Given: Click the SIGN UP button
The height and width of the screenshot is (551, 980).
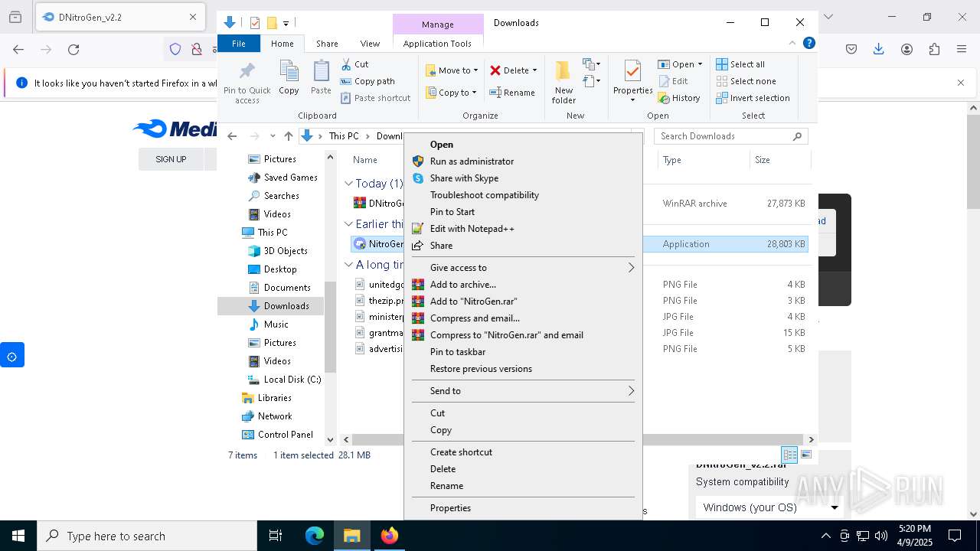Looking at the screenshot, I should 171,159.
